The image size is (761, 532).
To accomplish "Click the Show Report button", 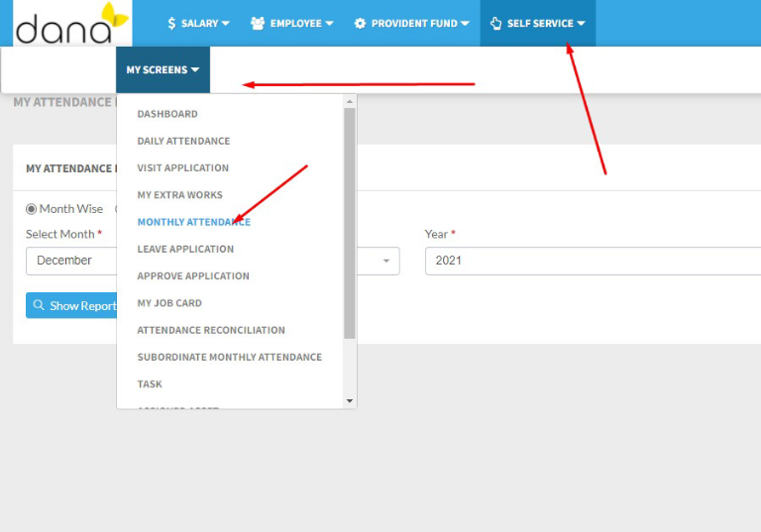I will (x=71, y=305).
